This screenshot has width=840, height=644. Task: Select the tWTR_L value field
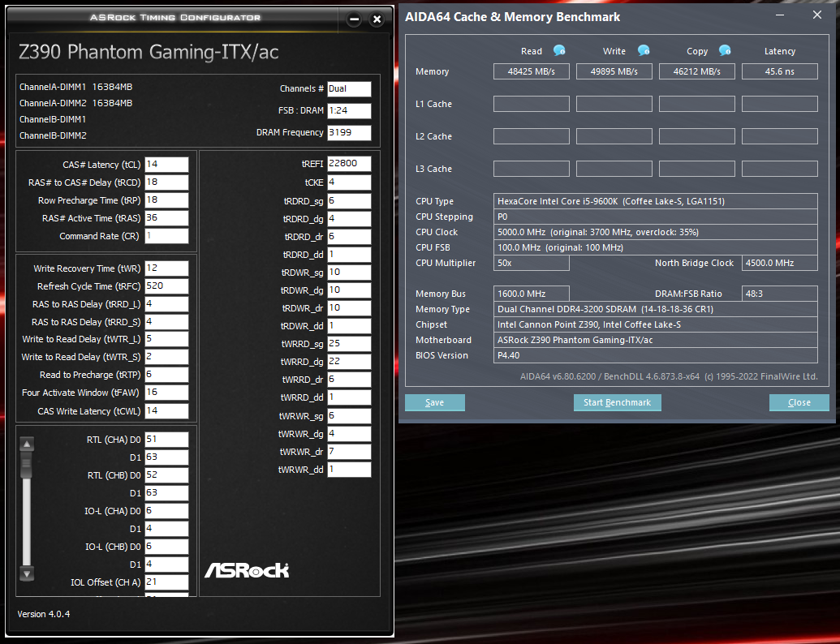(166, 339)
